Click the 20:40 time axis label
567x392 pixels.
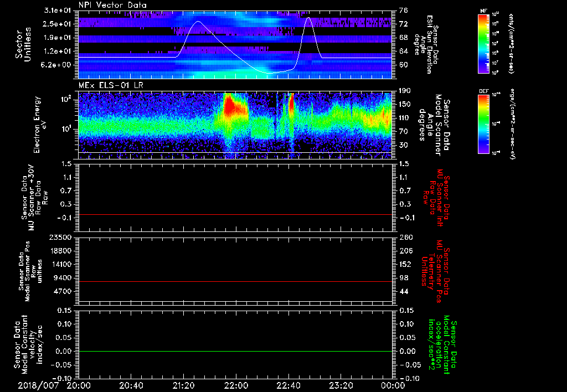pos(131,385)
